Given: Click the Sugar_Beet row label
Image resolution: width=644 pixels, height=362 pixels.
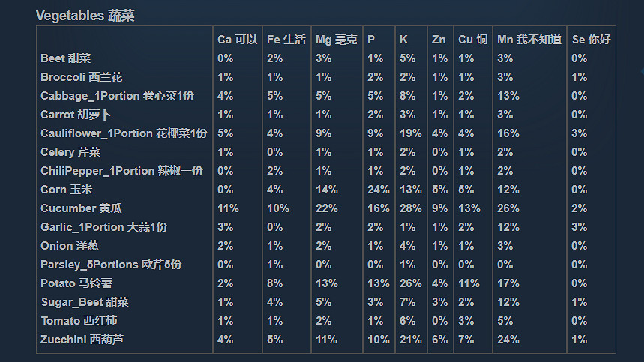Looking at the screenshot, I should [x=85, y=302].
